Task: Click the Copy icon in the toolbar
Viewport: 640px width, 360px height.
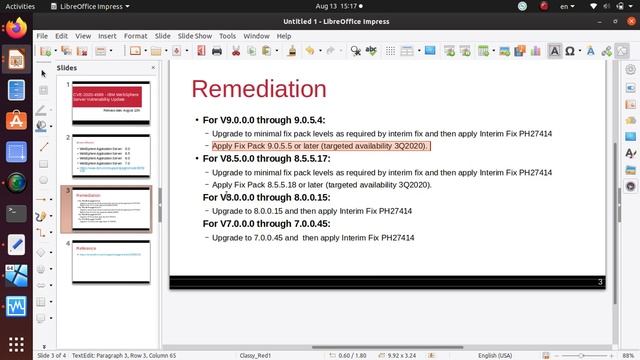Action: (251, 51)
